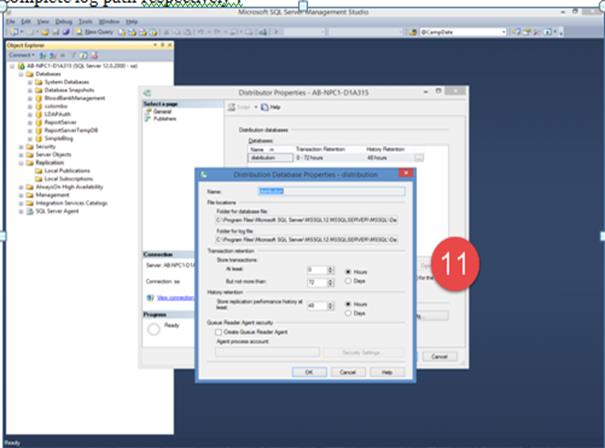Click the Open File folder icon in toolbar
Image resolution: width=605 pixels, height=448 pixels.
(x=45, y=32)
